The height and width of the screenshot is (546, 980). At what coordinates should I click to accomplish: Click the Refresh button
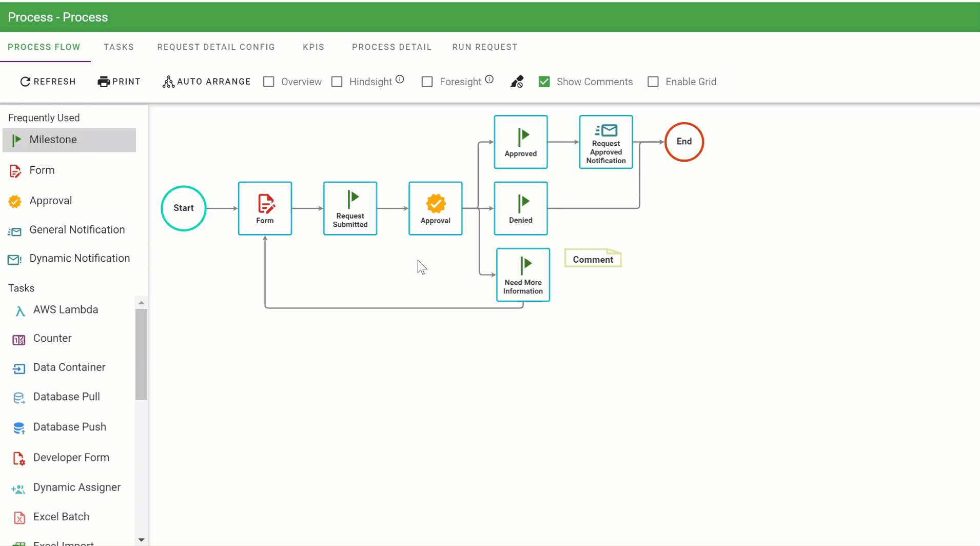(48, 82)
